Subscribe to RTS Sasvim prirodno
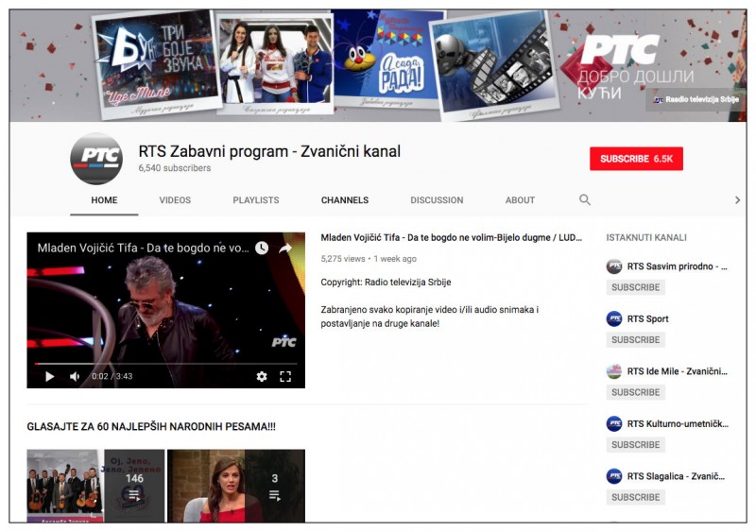The image size is (756, 532). point(635,287)
